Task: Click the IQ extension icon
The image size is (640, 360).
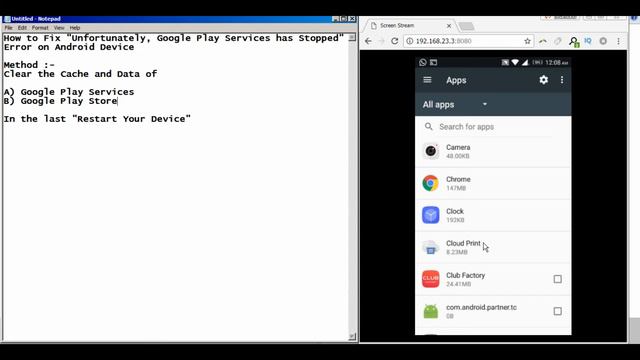Action: 588,41
